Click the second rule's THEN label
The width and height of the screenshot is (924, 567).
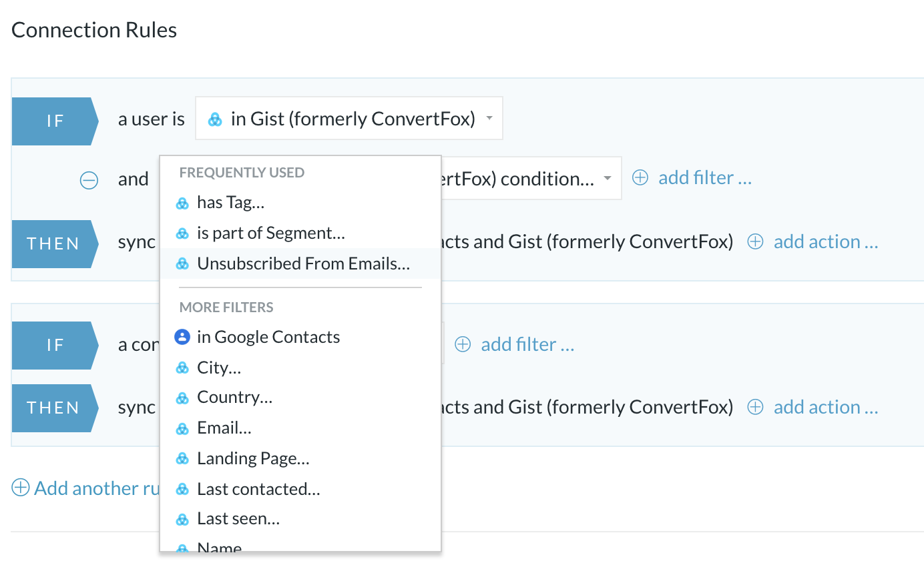[55, 408]
